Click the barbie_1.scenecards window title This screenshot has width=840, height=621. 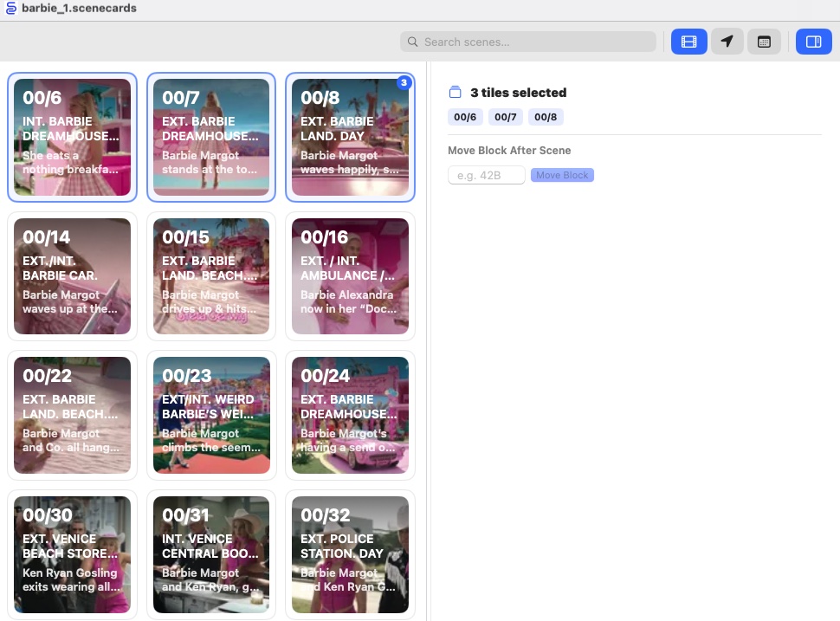(x=79, y=8)
